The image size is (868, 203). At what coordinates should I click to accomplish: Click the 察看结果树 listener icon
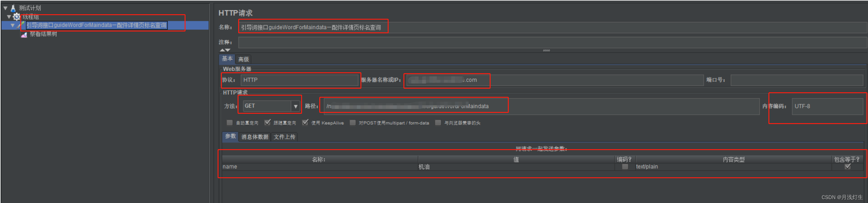(x=24, y=34)
